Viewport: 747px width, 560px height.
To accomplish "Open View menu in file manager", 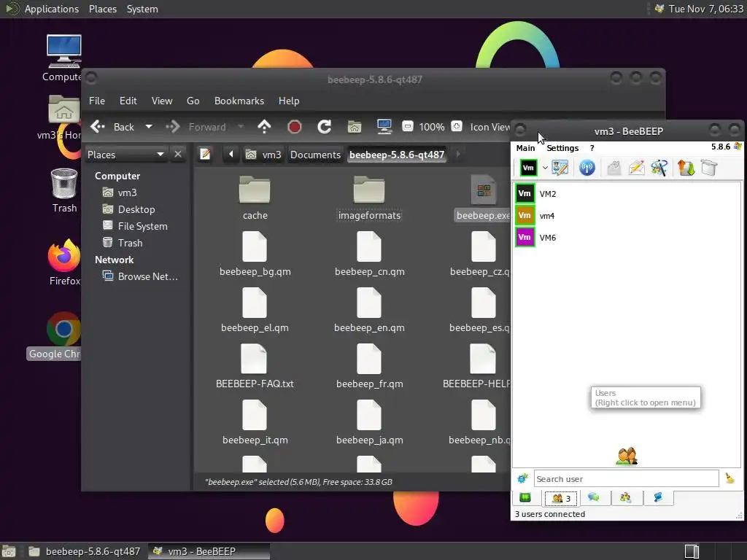I will tap(162, 101).
